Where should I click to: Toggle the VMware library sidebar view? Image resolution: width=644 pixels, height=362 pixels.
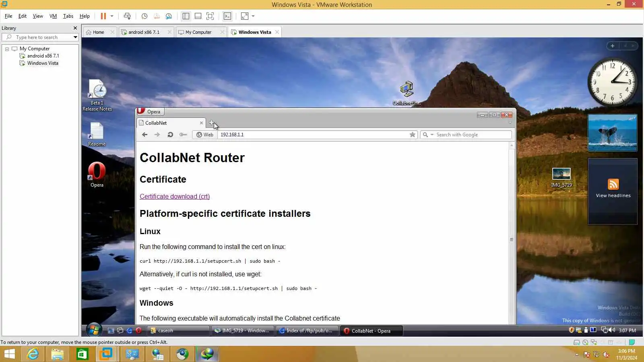[x=186, y=16]
